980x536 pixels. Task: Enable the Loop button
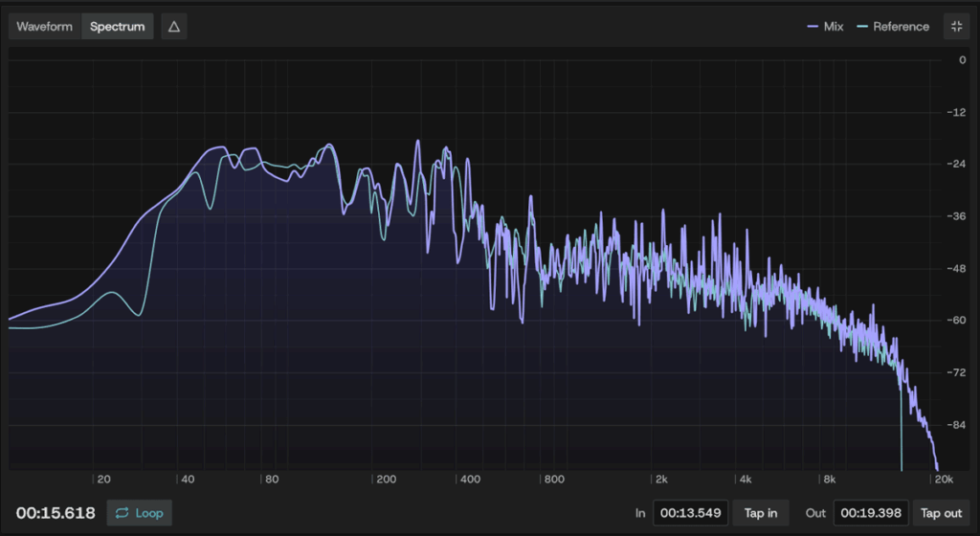click(x=140, y=513)
